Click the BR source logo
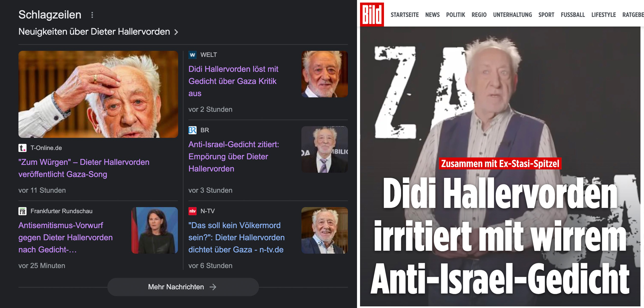This screenshot has height=308, width=644. pyautogui.click(x=193, y=130)
